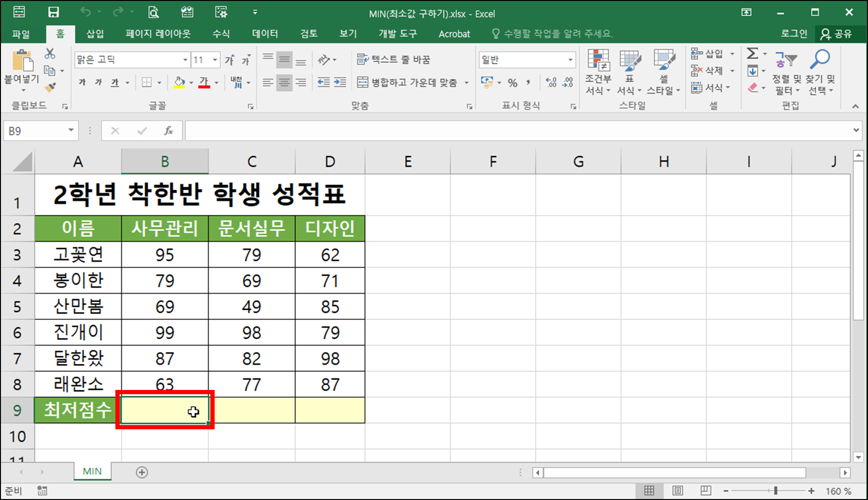Open the AutoSum function
The image size is (868, 500).
[753, 54]
